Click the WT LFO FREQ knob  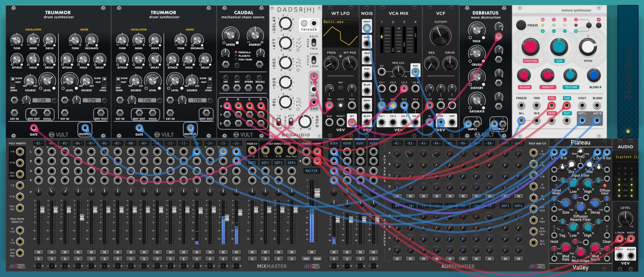[331, 63]
